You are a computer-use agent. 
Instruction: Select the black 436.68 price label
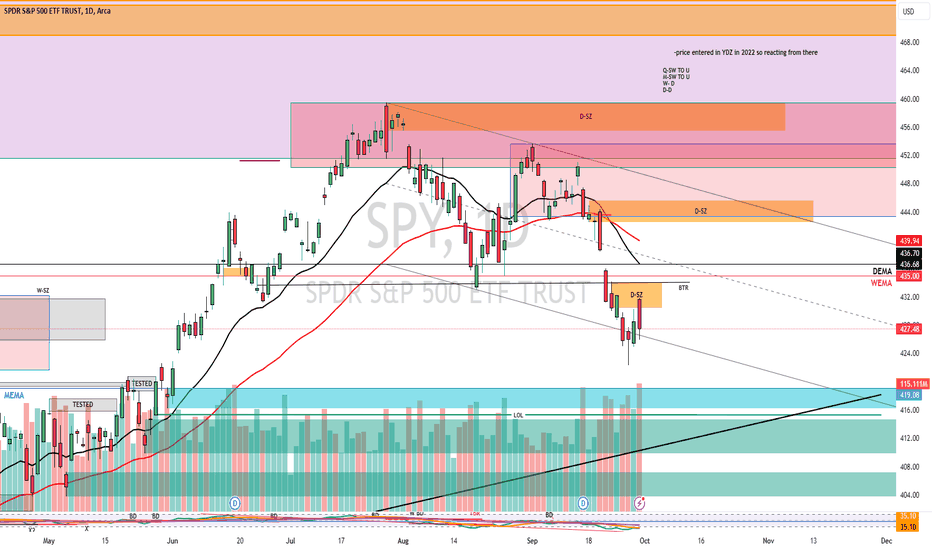tap(909, 264)
